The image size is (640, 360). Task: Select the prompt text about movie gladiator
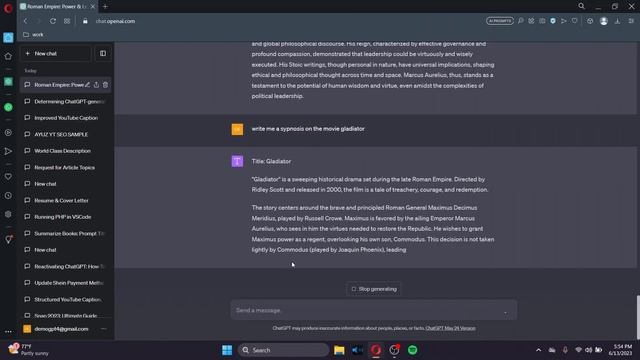coord(308,129)
